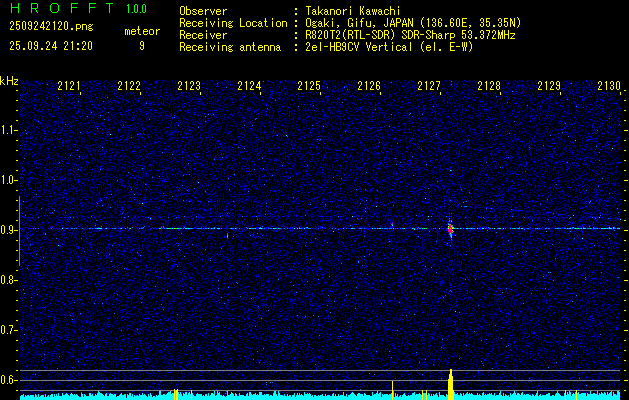
Task: Click the 2130 time axis label
Action: coord(609,86)
